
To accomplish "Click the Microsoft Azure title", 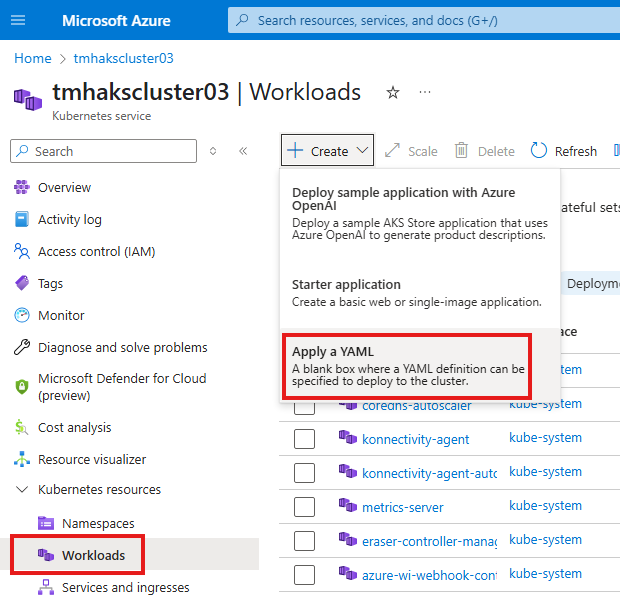I will (116, 21).
